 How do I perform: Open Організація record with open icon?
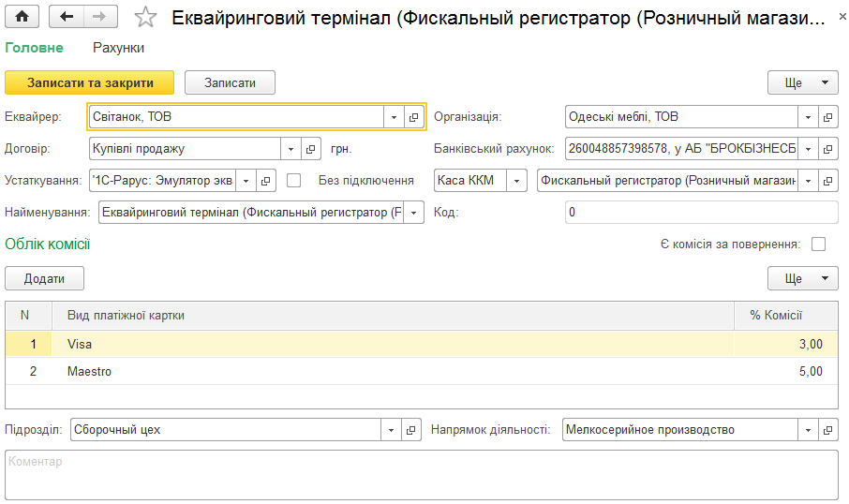827,117
